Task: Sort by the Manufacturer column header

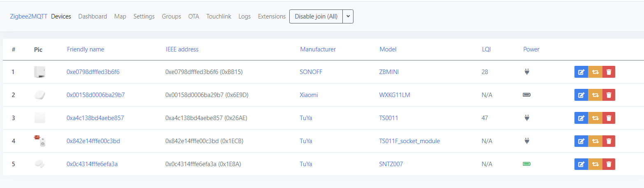Action: [x=318, y=49]
